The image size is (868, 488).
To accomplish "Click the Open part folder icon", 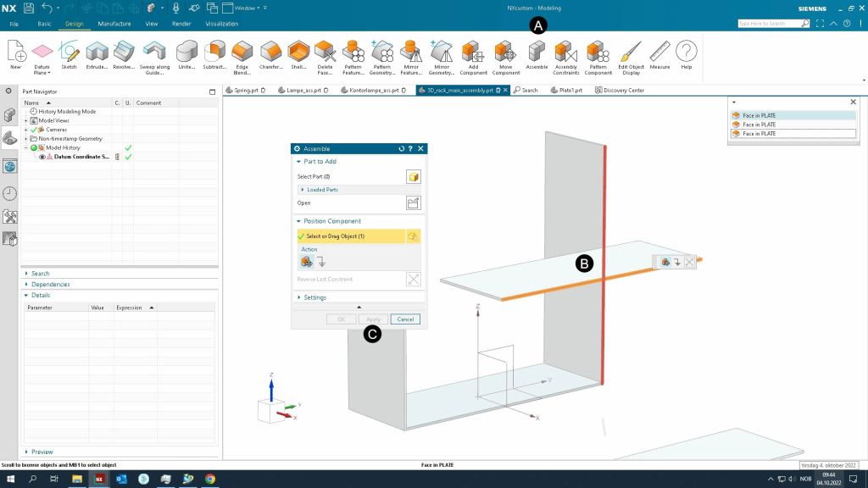I will (414, 203).
